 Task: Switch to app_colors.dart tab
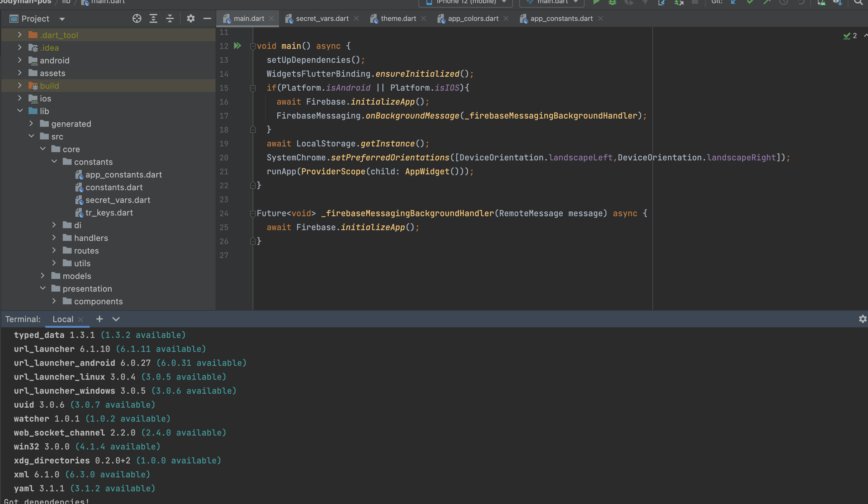[x=473, y=19]
